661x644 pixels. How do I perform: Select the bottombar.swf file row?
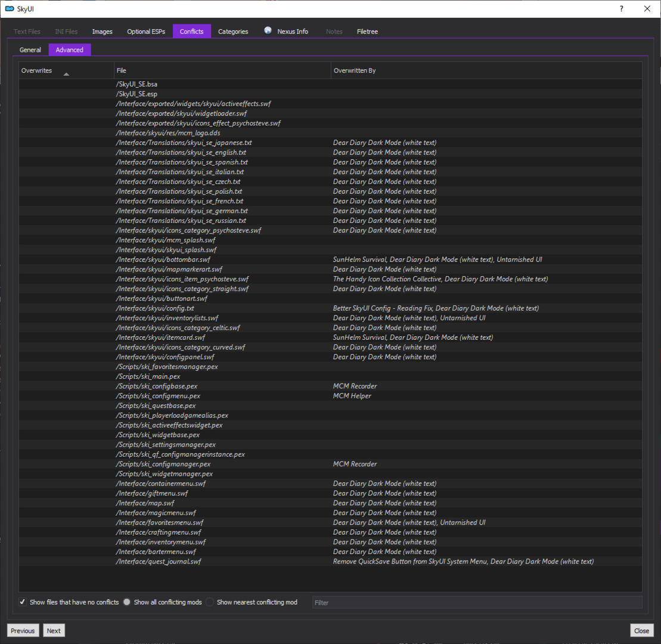click(x=330, y=259)
